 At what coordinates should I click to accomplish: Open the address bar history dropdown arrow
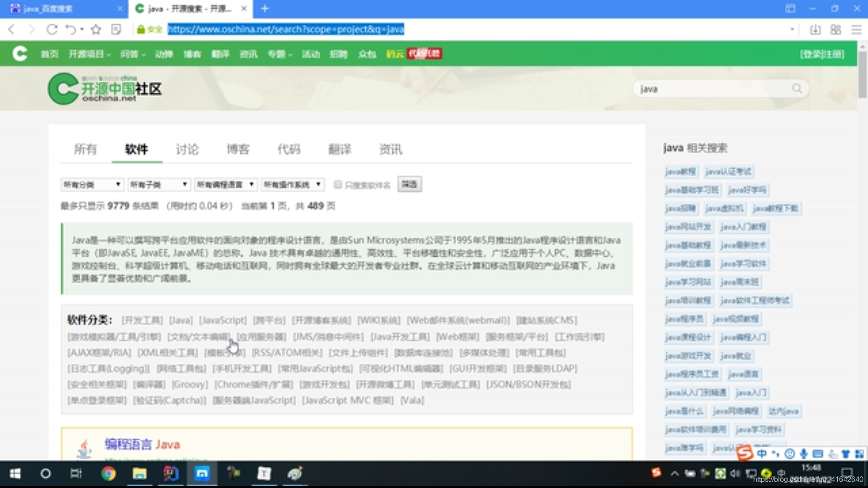coord(792,29)
